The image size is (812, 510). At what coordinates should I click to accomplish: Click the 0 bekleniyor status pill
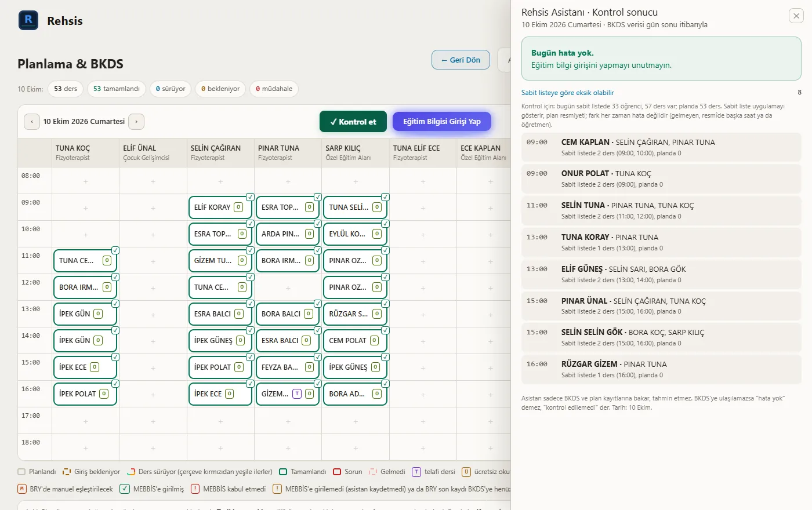220,89
